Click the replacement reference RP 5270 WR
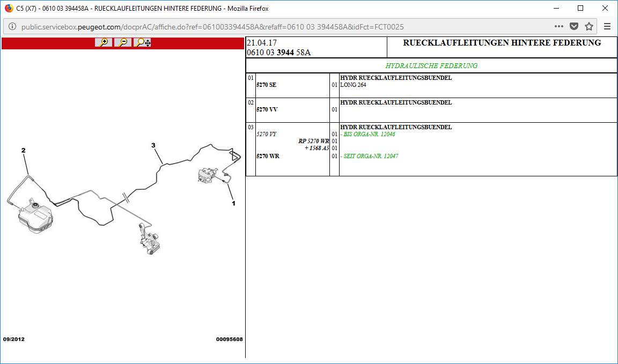This screenshot has height=364, width=618. (x=314, y=142)
